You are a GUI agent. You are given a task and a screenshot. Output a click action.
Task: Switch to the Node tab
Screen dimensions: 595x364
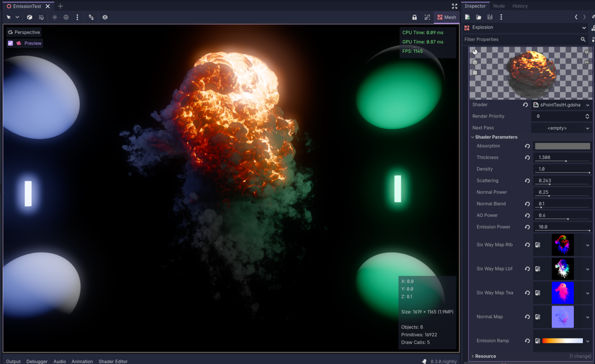pos(499,6)
